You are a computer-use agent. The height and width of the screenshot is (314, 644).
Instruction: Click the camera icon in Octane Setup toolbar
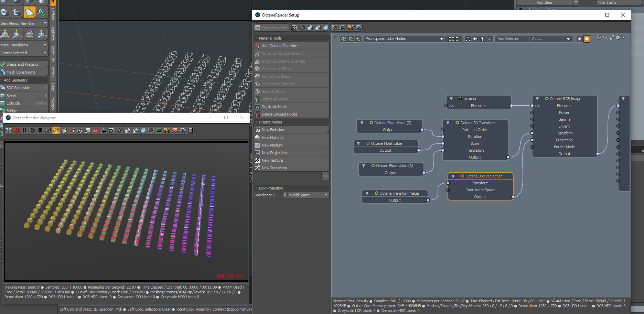(302, 28)
